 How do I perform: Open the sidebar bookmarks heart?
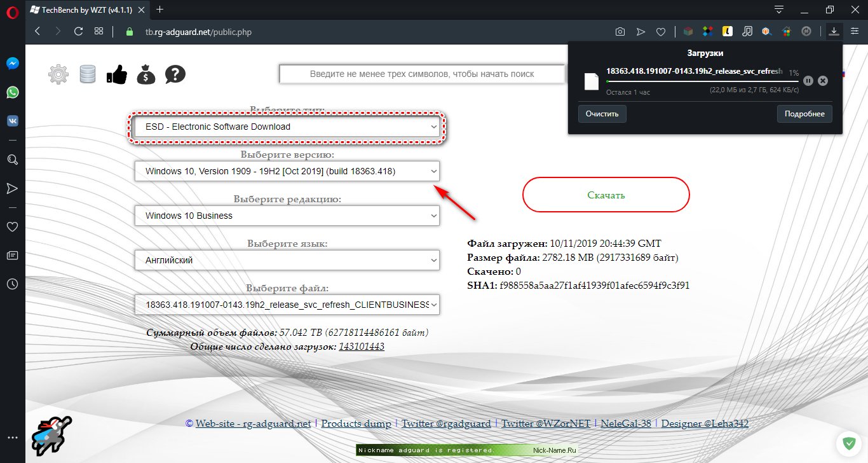click(x=12, y=226)
